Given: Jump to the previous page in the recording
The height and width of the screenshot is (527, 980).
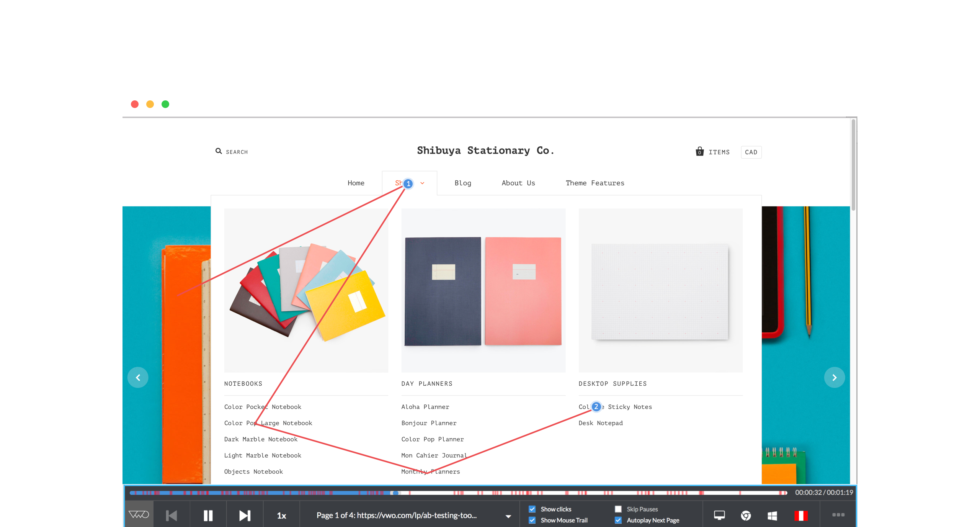Looking at the screenshot, I should point(171,516).
